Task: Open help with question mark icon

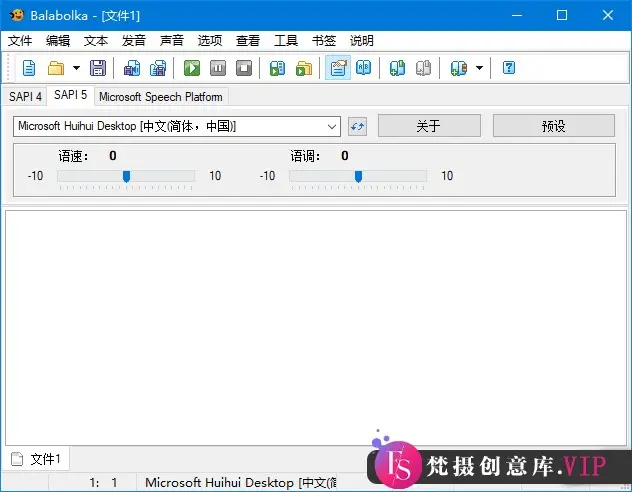Action: [x=509, y=67]
